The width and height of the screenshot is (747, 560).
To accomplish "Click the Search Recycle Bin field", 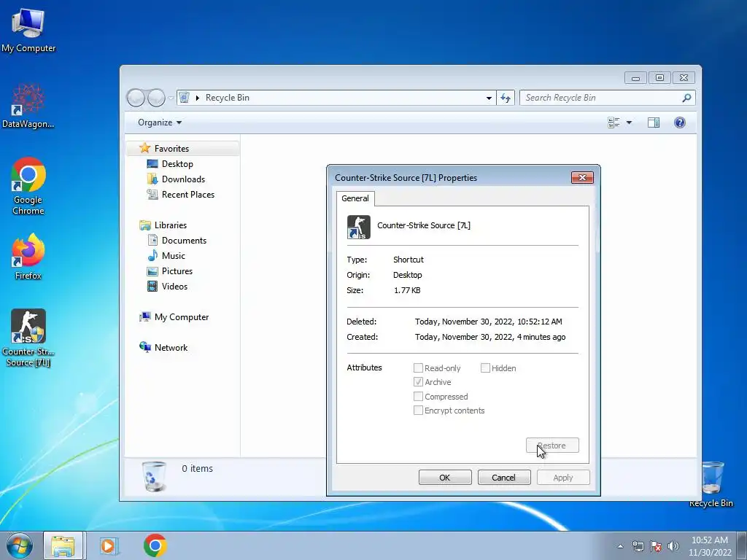I will click(608, 98).
